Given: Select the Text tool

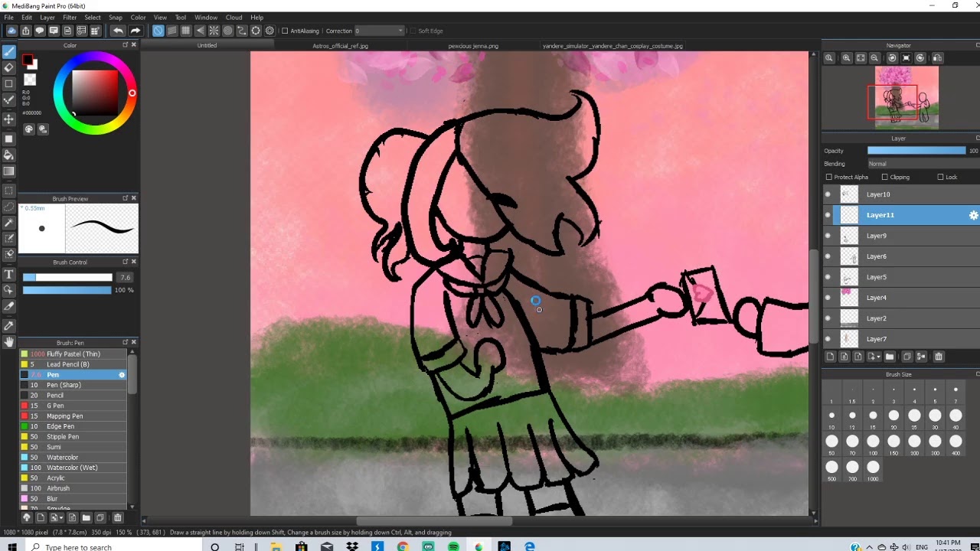Looking at the screenshot, I should [9, 274].
